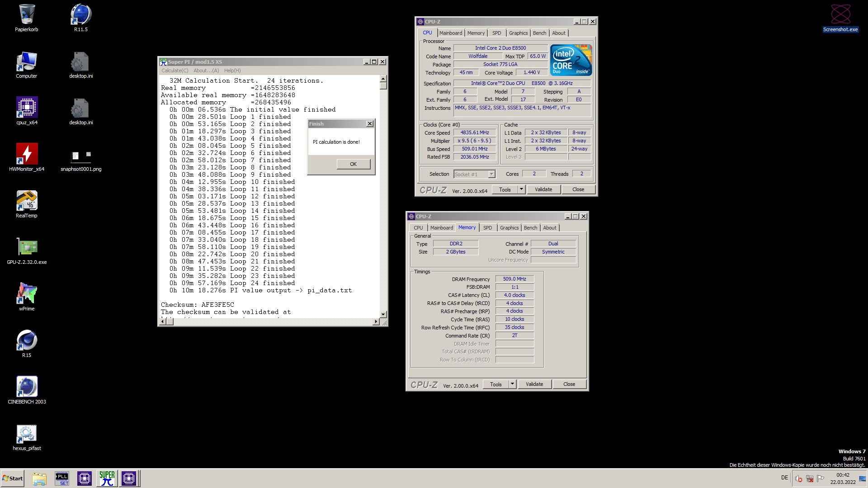Open About tab in upper CPU-Z window
Viewport: 868px width, 488px height.
(559, 33)
